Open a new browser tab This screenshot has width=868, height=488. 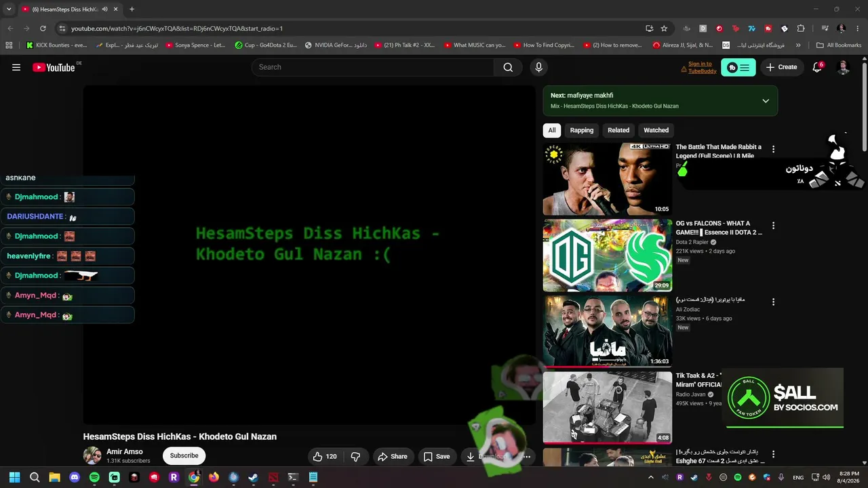tap(132, 9)
